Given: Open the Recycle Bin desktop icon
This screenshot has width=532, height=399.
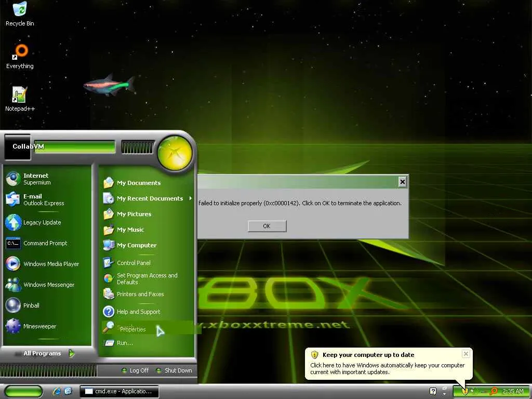Looking at the screenshot, I should [20, 14].
